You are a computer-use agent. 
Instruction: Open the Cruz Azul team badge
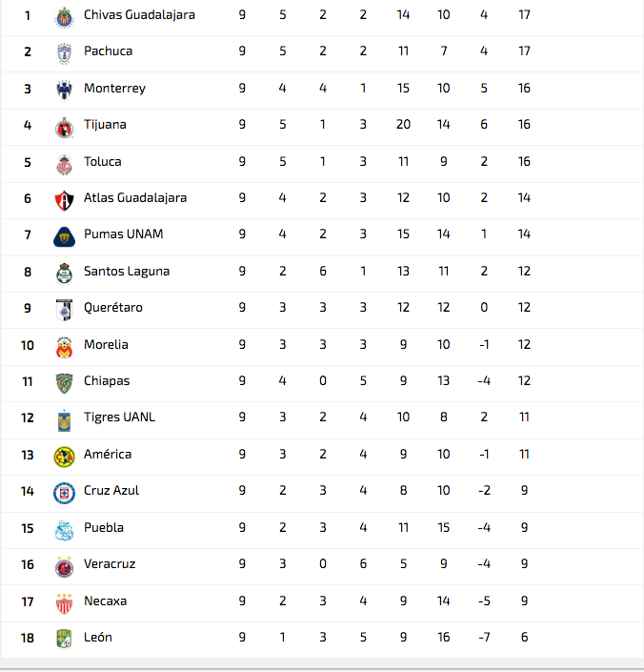(x=64, y=494)
